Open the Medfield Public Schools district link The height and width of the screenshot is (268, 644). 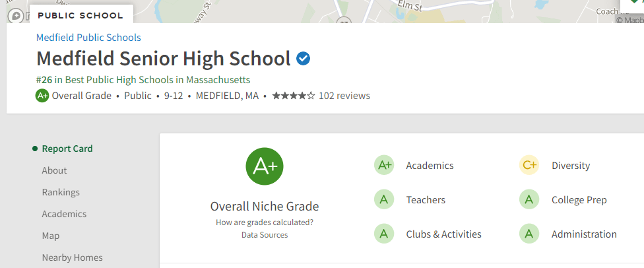88,38
